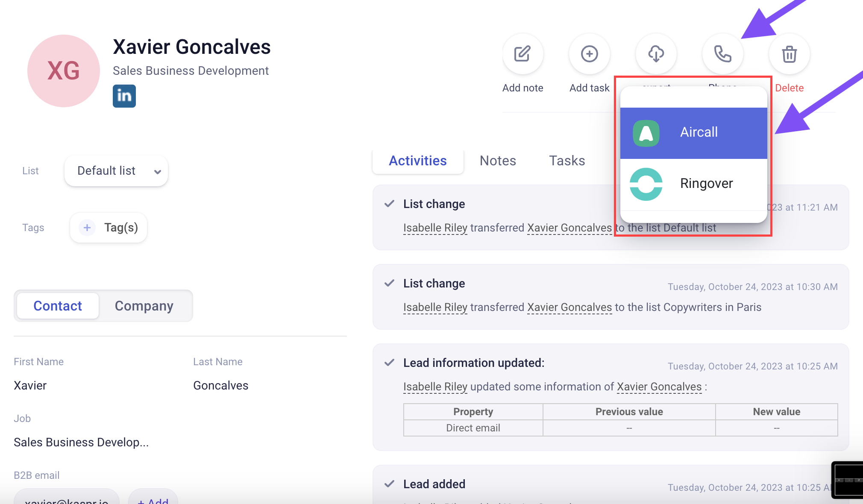Click the Tag(s) label text
Image resolution: width=863 pixels, height=504 pixels.
point(121,227)
